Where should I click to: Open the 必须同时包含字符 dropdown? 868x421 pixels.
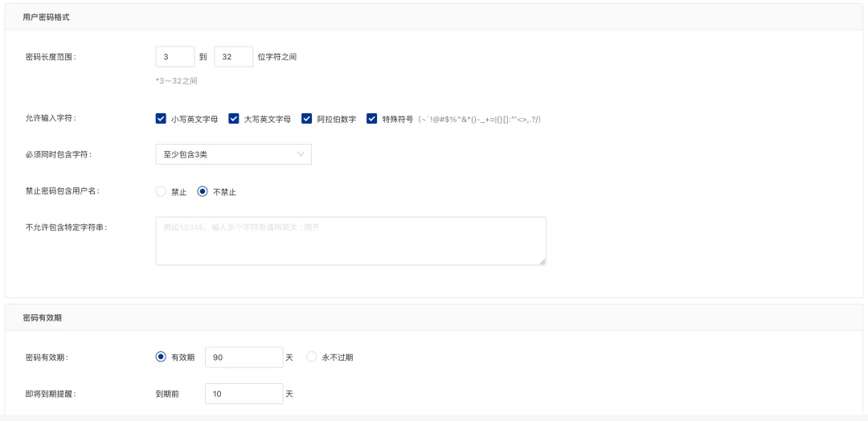pyautogui.click(x=233, y=154)
